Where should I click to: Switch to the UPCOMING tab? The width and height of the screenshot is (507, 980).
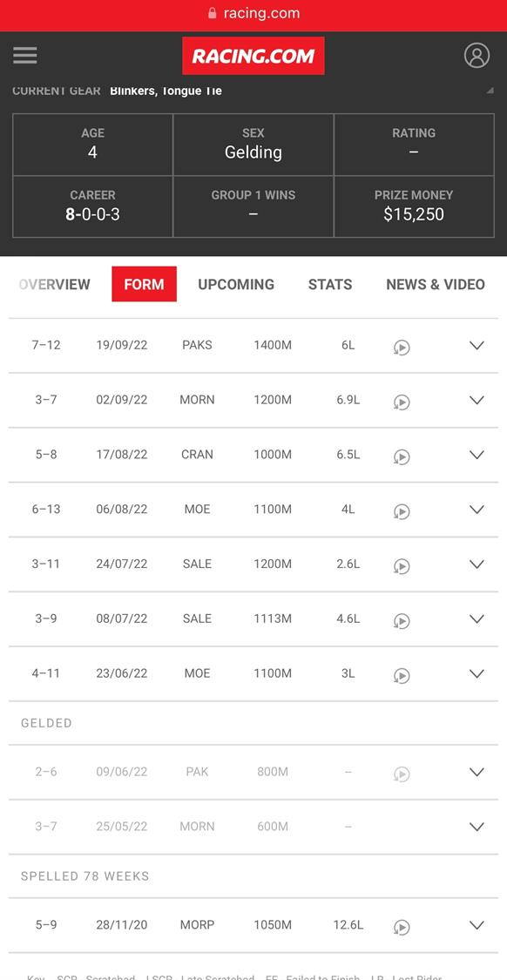click(236, 284)
